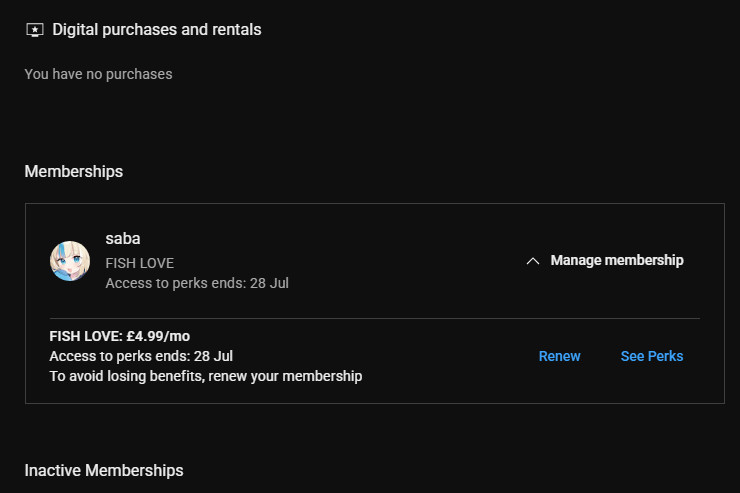Click the blank space left of Renew
The height and width of the screenshot is (493, 740).
(x=450, y=356)
